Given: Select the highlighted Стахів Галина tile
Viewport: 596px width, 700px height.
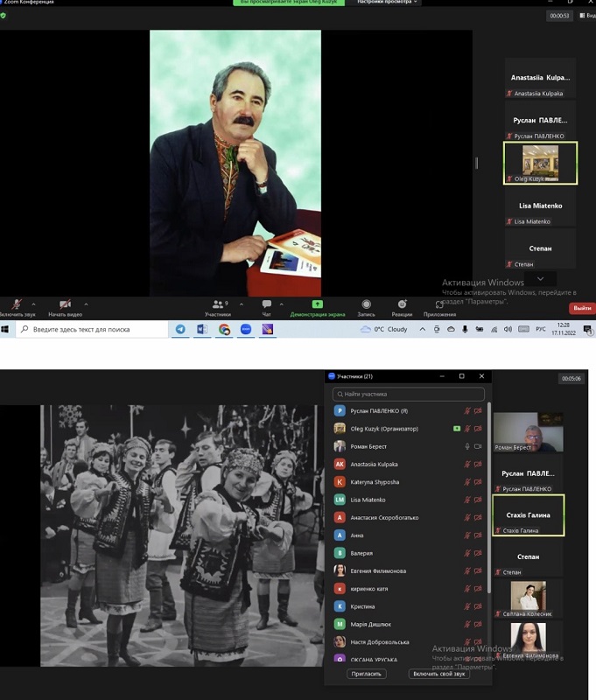Looking at the screenshot, I should (x=528, y=515).
